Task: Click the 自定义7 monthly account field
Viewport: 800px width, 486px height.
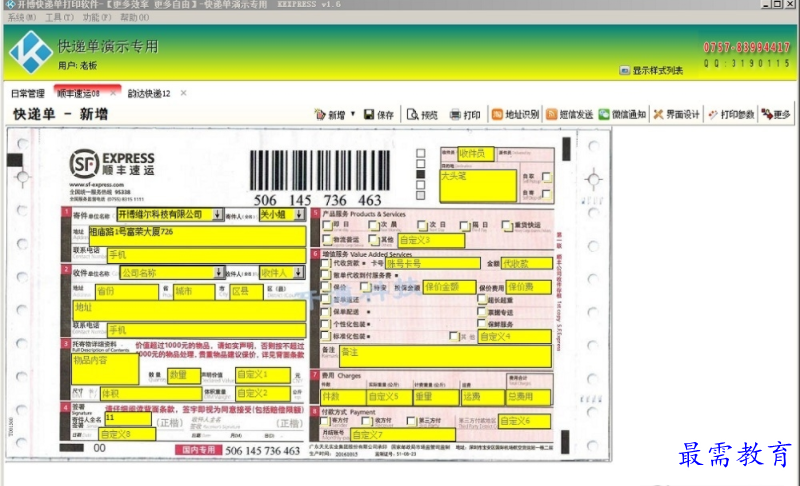Action: click(403, 435)
